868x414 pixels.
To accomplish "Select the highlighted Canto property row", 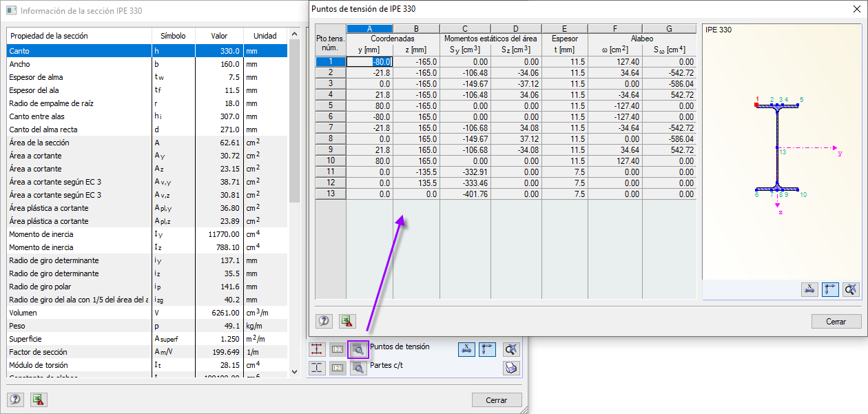I will pyautogui.click(x=147, y=51).
